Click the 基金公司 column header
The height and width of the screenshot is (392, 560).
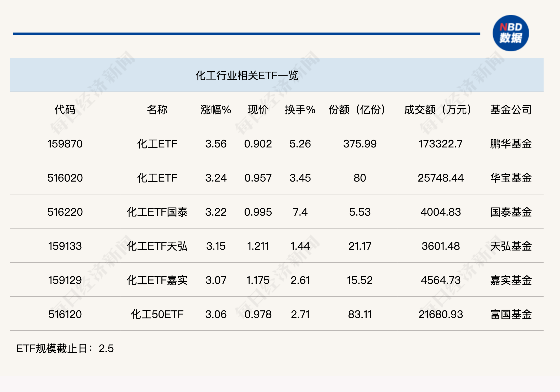click(x=511, y=109)
